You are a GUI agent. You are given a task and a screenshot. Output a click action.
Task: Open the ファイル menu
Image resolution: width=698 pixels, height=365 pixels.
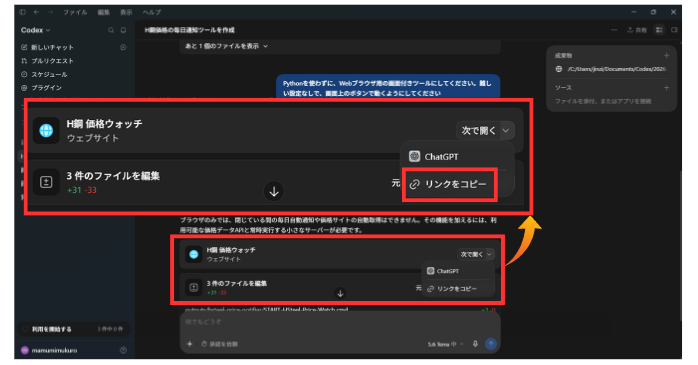pyautogui.click(x=75, y=12)
